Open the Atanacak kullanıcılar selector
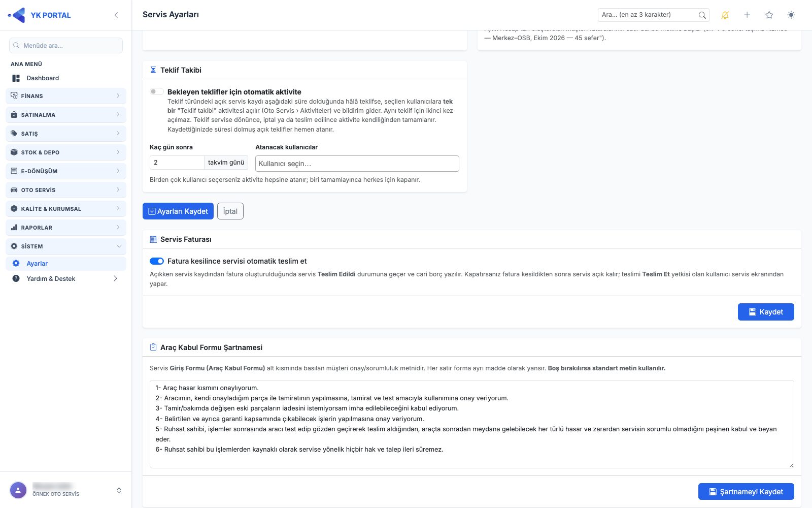 coord(357,164)
